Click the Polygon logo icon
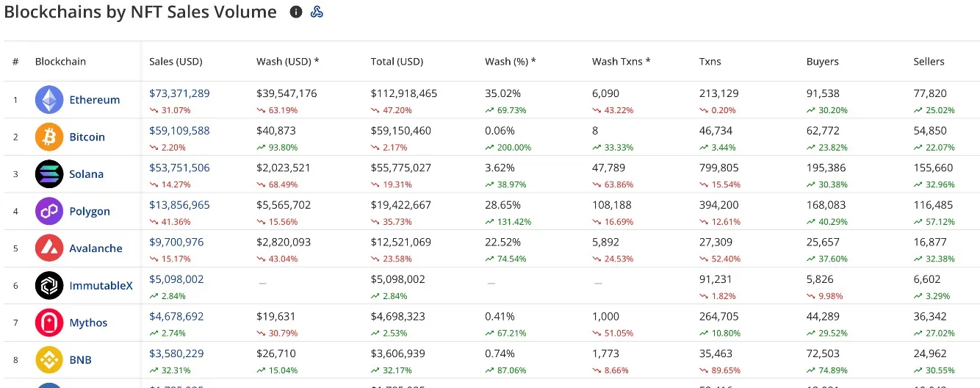The height and width of the screenshot is (388, 980). [x=49, y=212]
